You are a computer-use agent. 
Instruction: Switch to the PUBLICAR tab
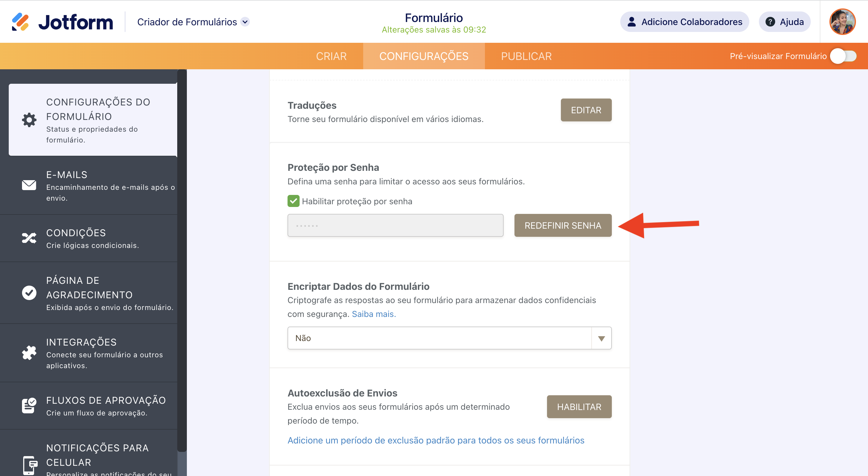pyautogui.click(x=526, y=56)
